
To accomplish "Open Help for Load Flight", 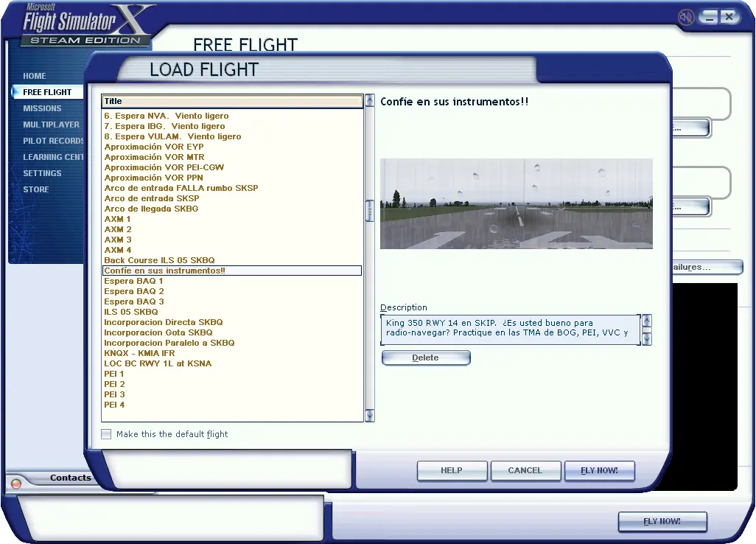I will pos(452,470).
